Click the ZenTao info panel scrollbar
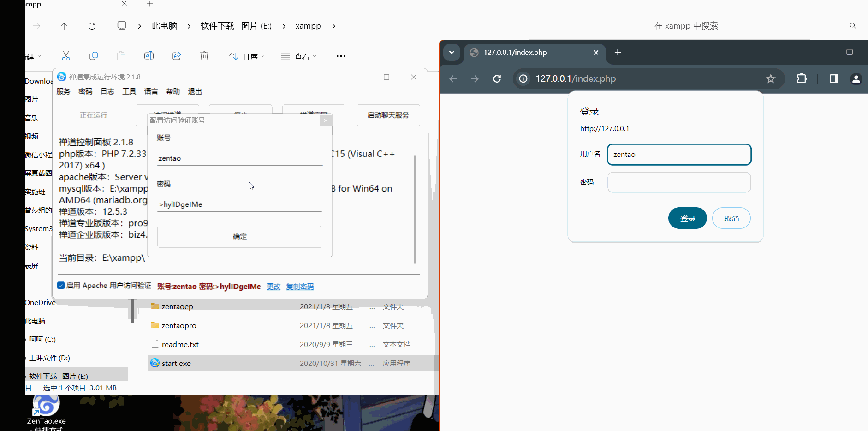Screen dimensions: 868x431 tap(415, 209)
